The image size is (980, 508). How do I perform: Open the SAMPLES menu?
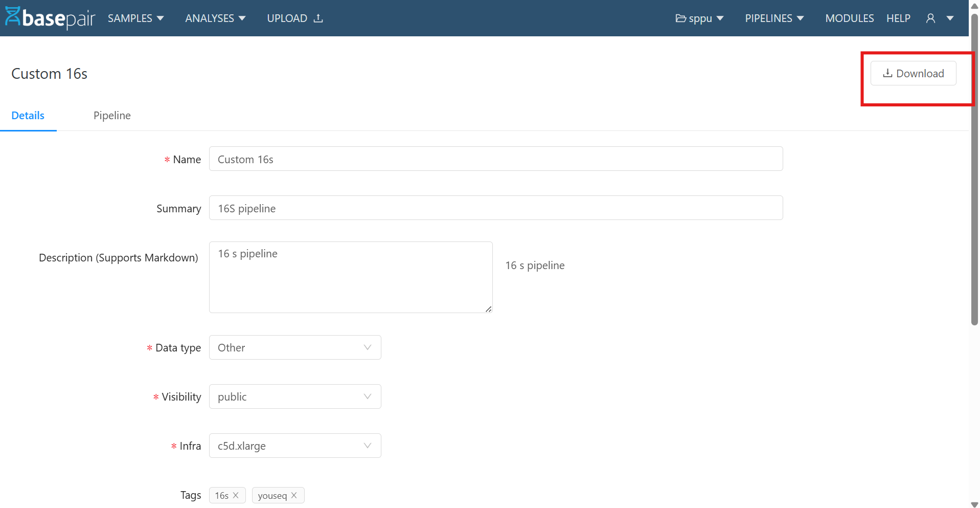[135, 18]
